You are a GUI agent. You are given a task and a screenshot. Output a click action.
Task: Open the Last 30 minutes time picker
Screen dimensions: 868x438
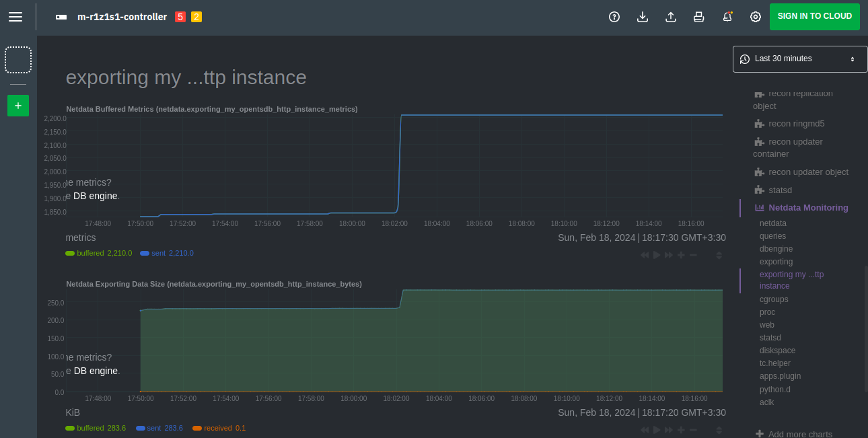tap(799, 59)
